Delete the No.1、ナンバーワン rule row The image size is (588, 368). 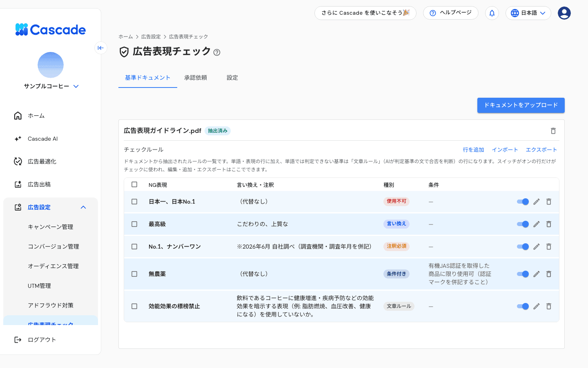pos(549,247)
